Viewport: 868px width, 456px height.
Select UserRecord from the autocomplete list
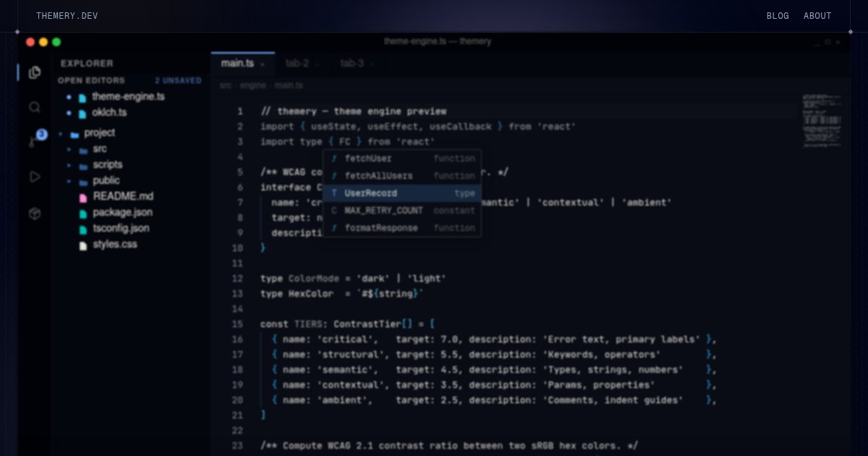[370, 193]
